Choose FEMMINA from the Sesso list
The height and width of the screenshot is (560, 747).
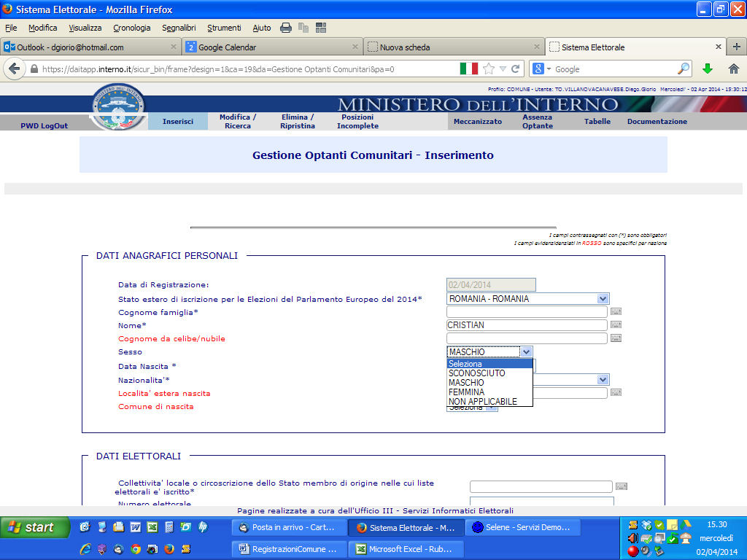(466, 392)
